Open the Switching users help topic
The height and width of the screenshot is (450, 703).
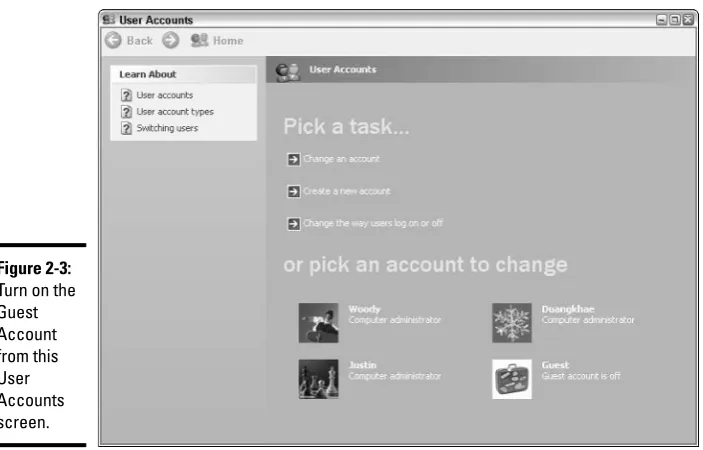(x=167, y=128)
